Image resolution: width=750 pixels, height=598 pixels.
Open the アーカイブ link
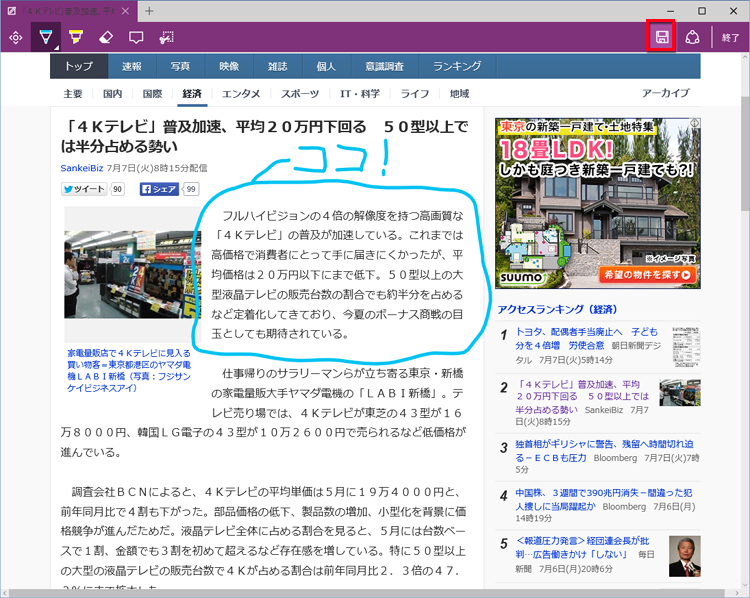[665, 94]
